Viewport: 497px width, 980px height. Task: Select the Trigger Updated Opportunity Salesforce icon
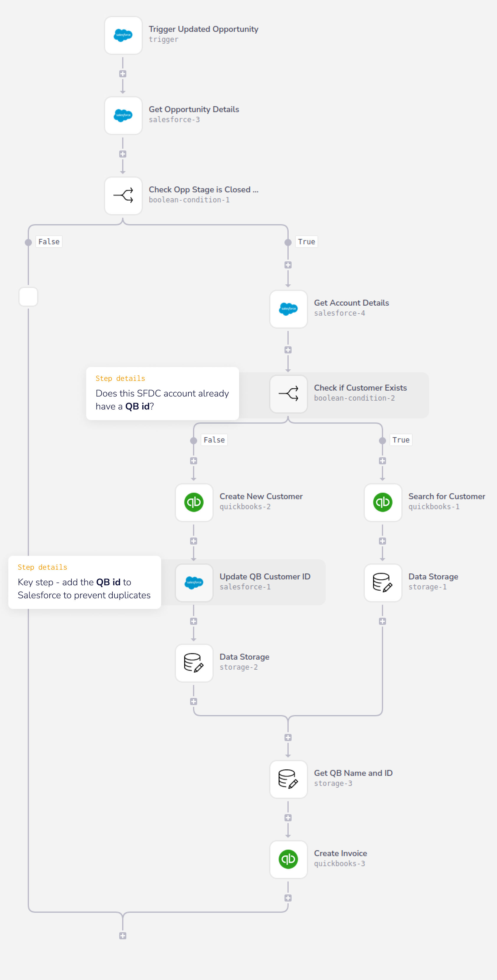[122, 35]
